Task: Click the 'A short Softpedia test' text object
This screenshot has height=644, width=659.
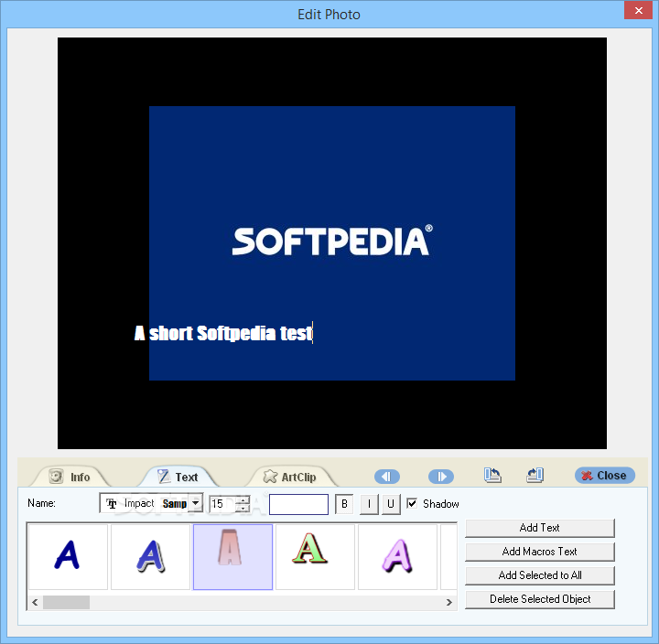Action: coord(223,334)
